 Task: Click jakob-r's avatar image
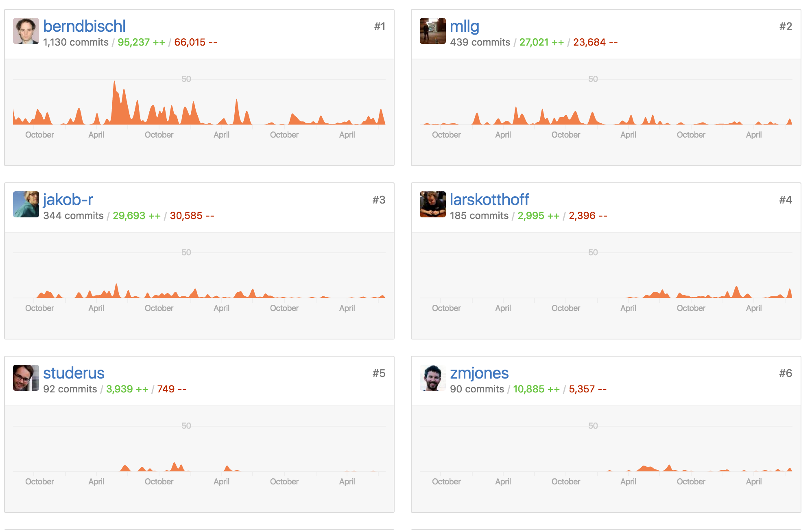point(26,204)
